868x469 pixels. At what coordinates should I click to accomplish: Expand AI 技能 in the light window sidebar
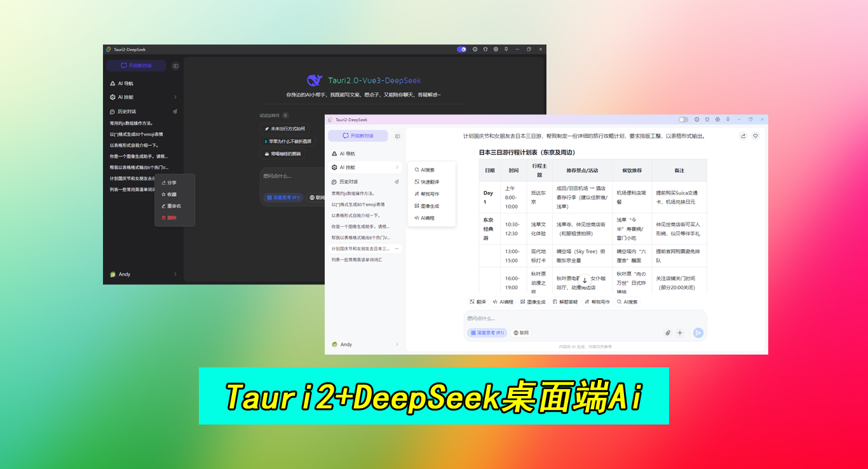365,167
